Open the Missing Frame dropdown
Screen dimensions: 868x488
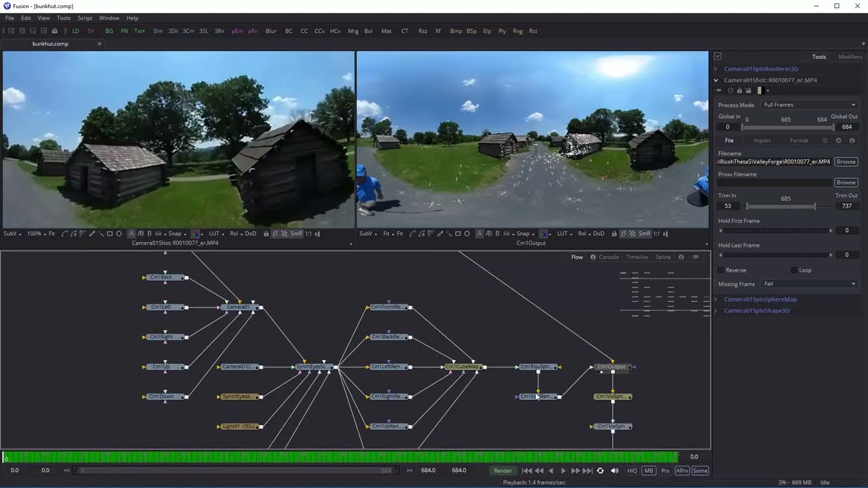809,284
